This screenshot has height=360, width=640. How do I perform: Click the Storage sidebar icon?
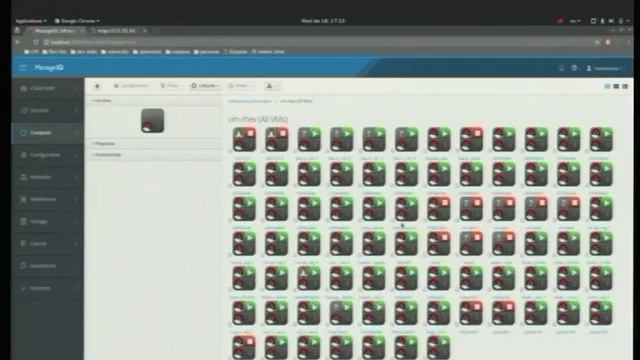point(23,221)
